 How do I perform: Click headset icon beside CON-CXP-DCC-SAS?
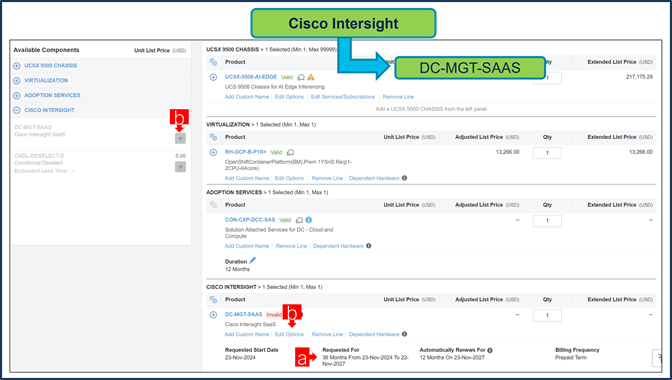[300, 220]
